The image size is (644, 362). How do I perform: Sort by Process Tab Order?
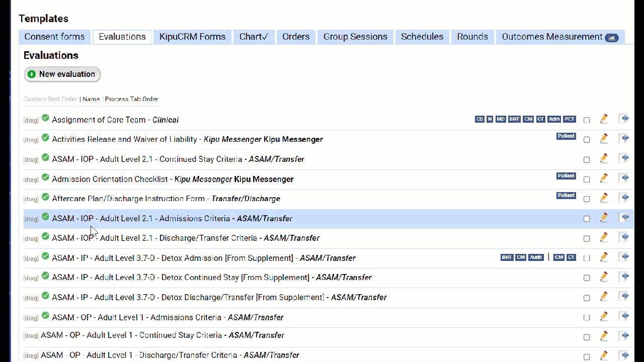132,99
